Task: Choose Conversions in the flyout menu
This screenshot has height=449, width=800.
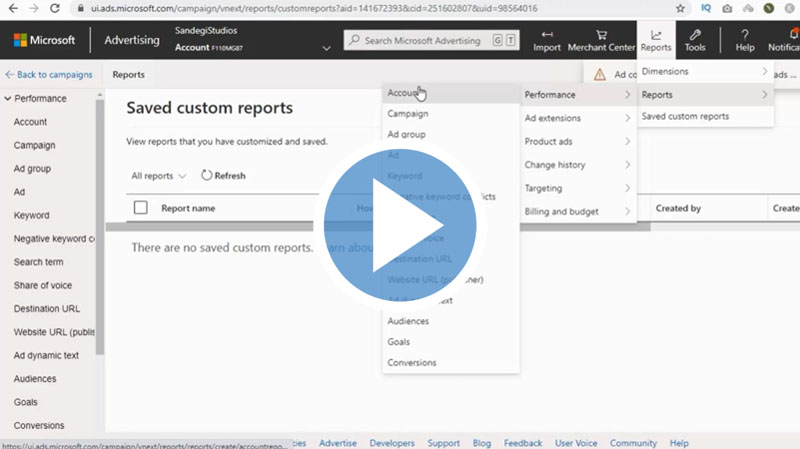Action: [x=451, y=363]
